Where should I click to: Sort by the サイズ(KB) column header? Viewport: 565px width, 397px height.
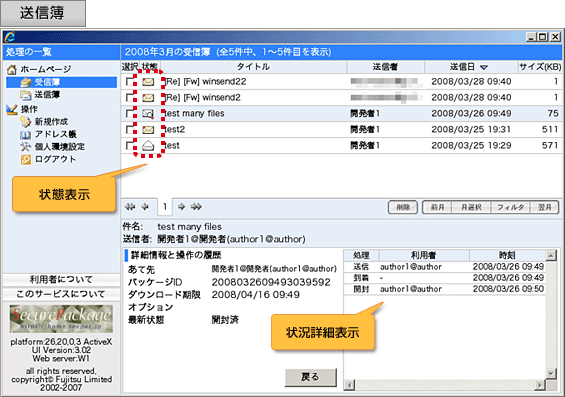click(540, 67)
